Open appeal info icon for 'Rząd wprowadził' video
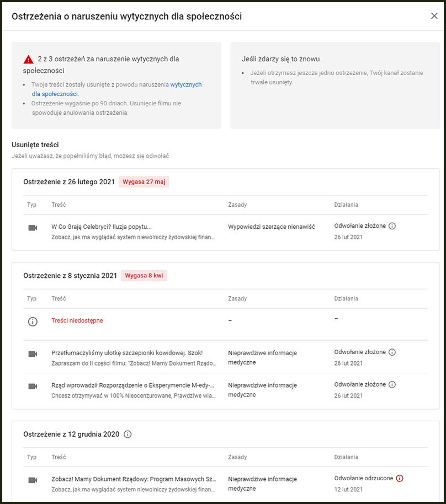This screenshot has height=504, width=446. pyautogui.click(x=392, y=384)
